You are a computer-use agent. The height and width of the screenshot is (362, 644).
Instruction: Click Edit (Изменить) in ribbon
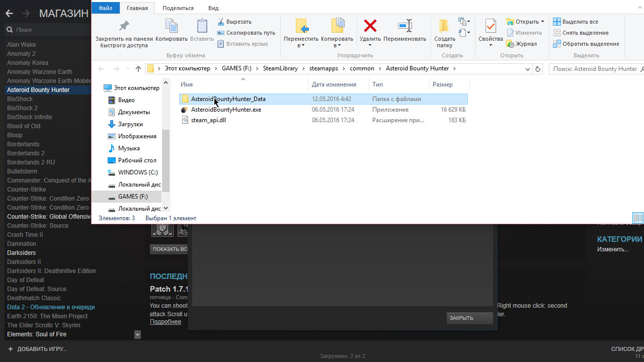(524, 33)
